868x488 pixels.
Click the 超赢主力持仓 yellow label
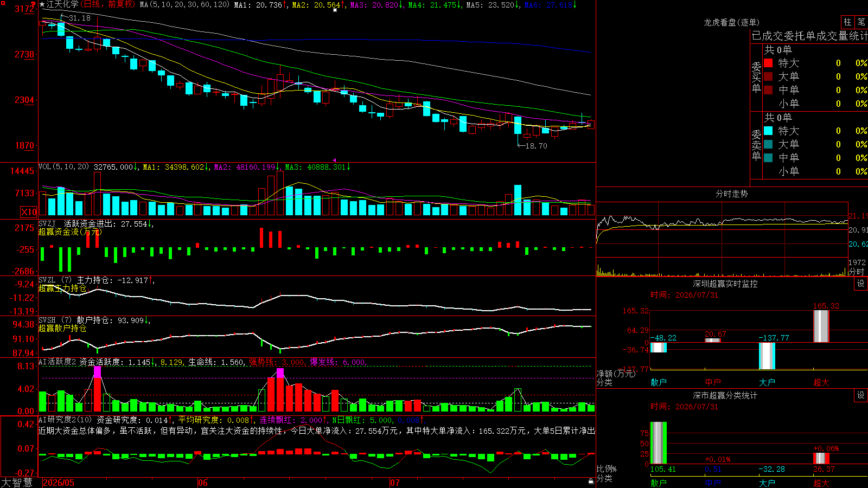62,288
